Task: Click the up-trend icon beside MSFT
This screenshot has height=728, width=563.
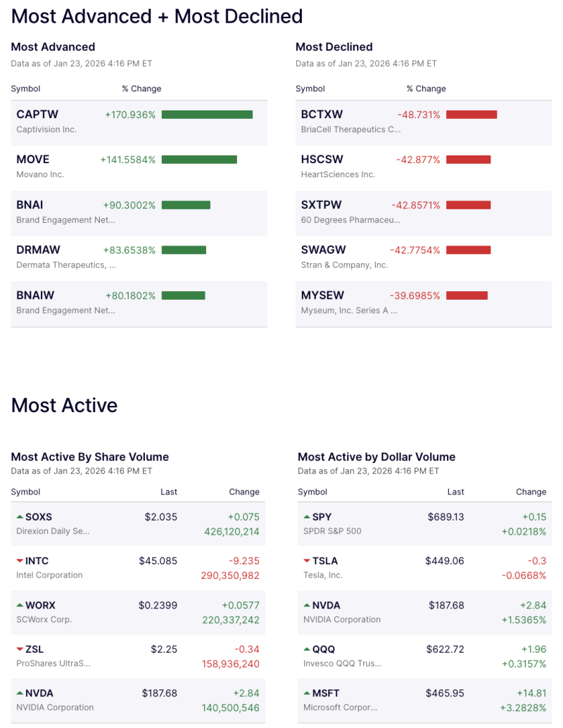Action: pos(306,694)
